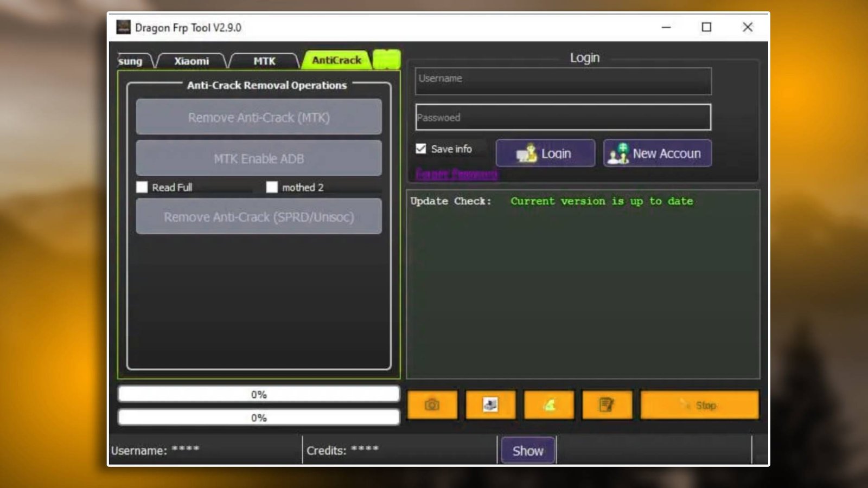Screen dimensions: 868x488
Task: Click the shark fin icon button
Action: (x=548, y=404)
